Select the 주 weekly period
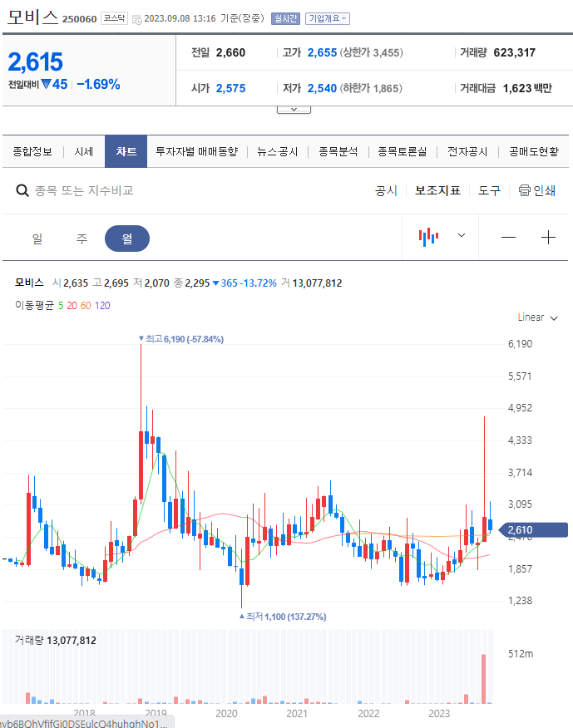 pos(82,239)
